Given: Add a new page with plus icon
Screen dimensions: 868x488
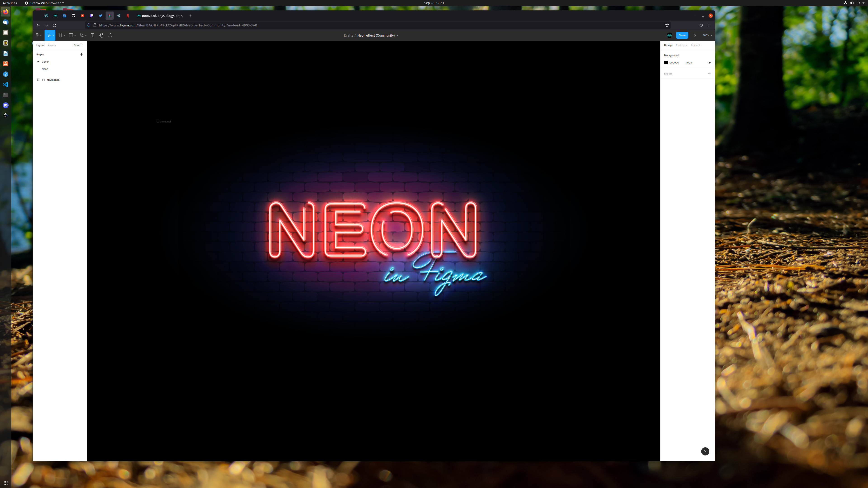Looking at the screenshot, I should [x=81, y=54].
